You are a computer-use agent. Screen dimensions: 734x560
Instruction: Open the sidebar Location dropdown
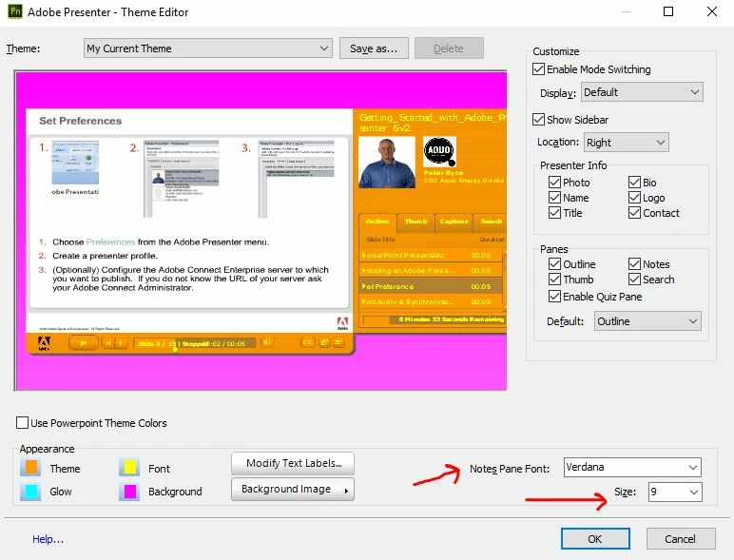(x=627, y=143)
